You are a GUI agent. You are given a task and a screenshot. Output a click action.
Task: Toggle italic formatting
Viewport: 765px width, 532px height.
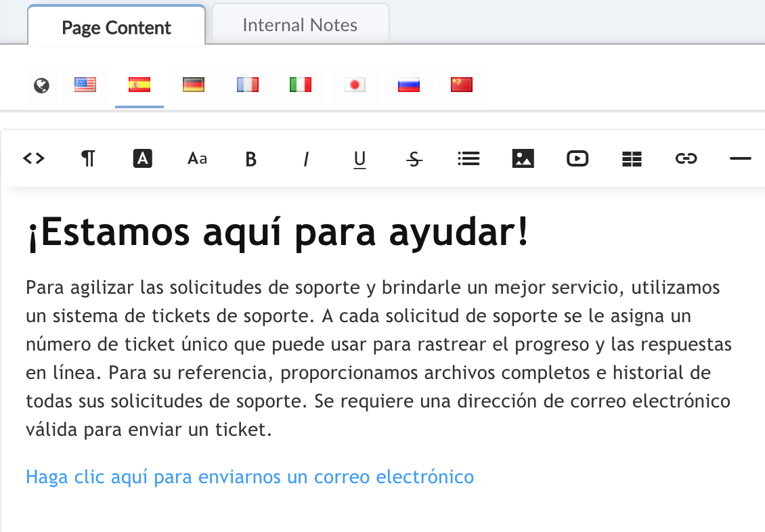[x=305, y=158]
